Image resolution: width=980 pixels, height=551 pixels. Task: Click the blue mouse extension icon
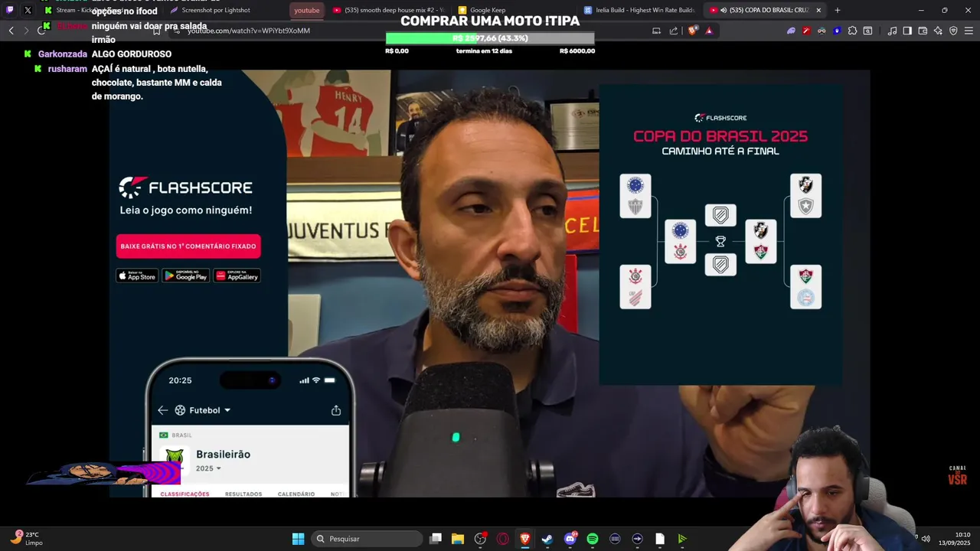pos(837,31)
